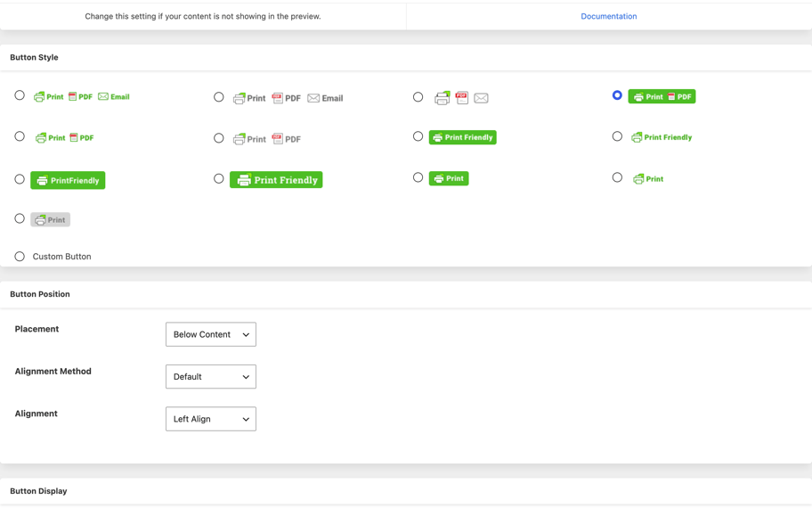Click the gray Print PDF preview image
The width and height of the screenshot is (812, 508).
point(267,139)
